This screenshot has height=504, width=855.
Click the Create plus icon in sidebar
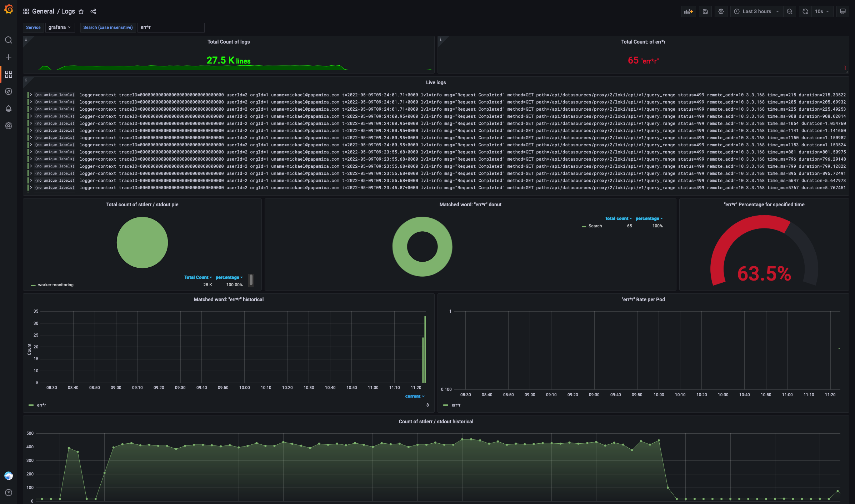tap(9, 57)
